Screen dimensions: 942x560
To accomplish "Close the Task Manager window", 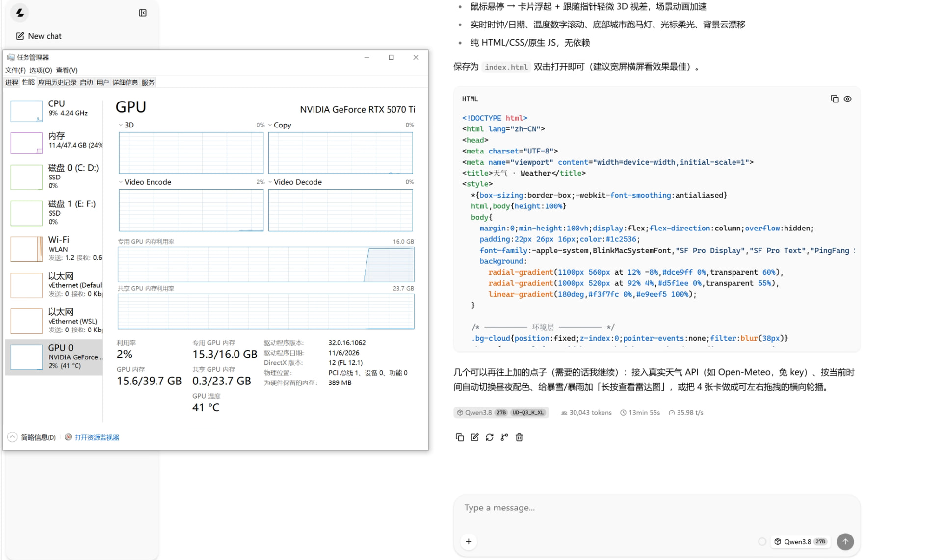I will pos(416,57).
